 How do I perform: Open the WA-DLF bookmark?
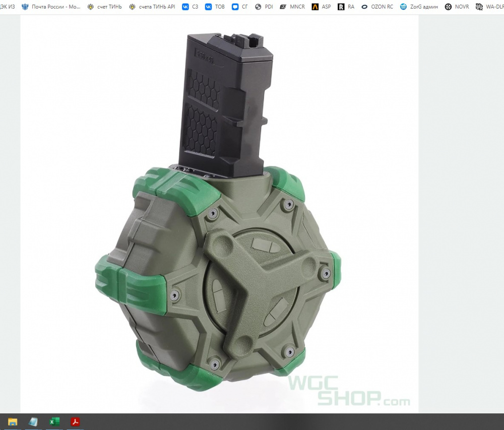pyautogui.click(x=489, y=7)
